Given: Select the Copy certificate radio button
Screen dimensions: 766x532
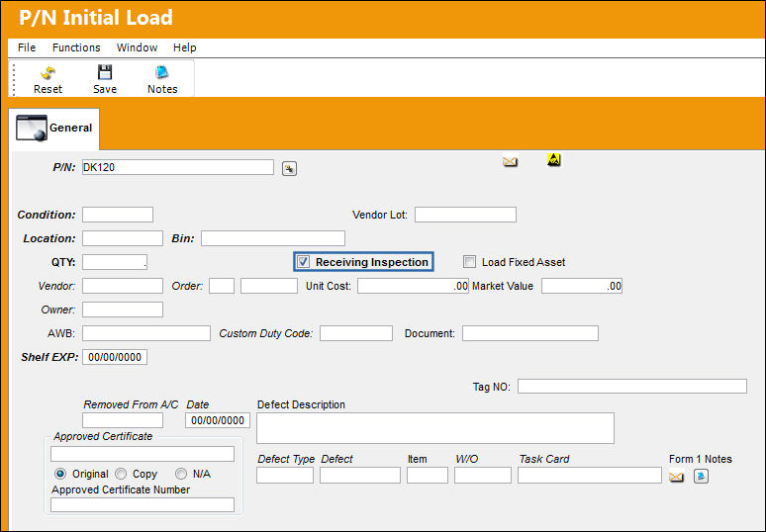Looking at the screenshot, I should [x=121, y=474].
